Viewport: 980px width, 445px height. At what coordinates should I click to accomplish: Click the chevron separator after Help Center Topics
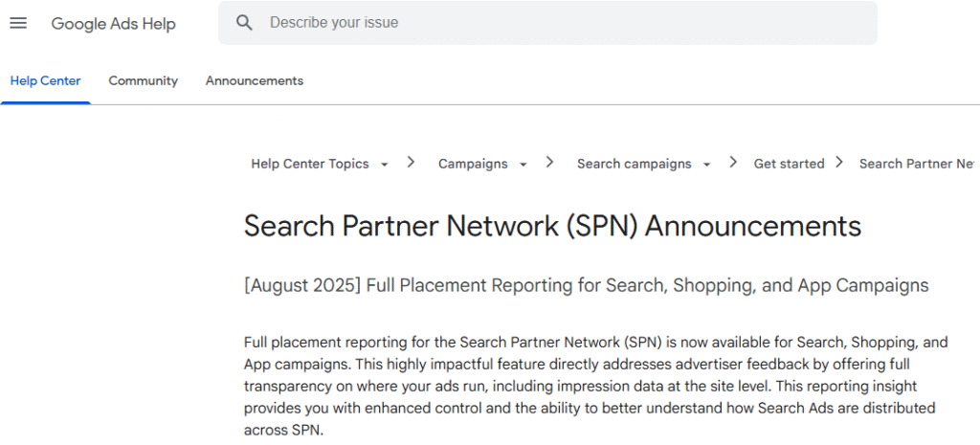pyautogui.click(x=411, y=163)
